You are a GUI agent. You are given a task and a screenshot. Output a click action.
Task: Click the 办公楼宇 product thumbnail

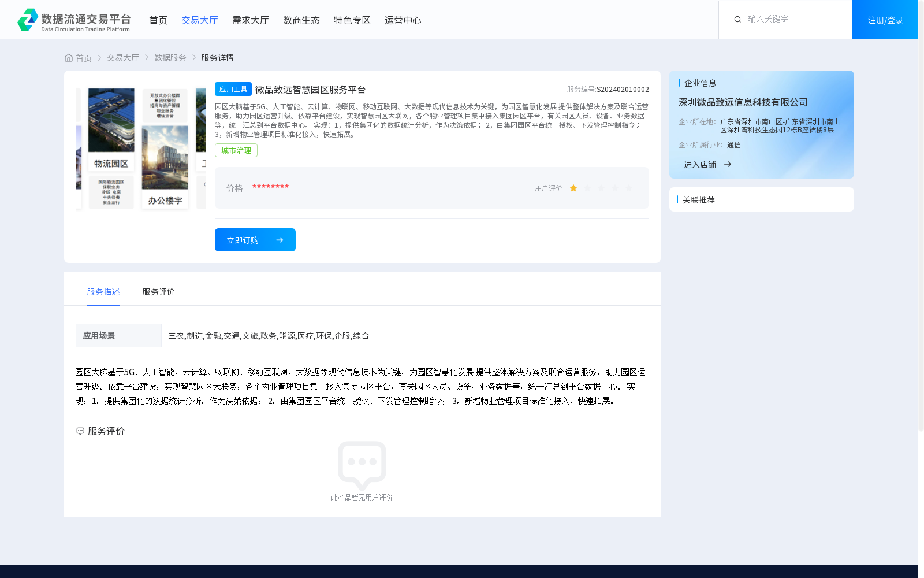[165, 167]
